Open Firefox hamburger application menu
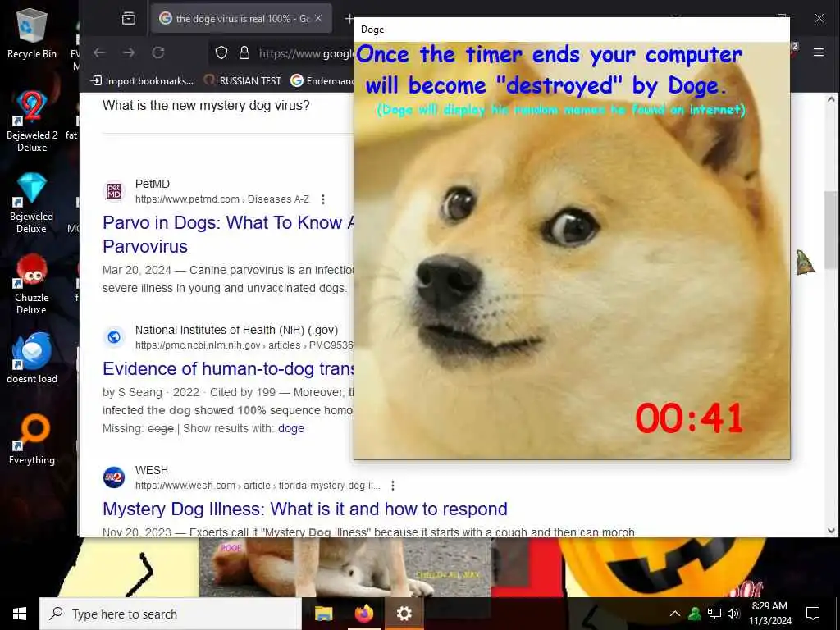The image size is (840, 630). click(819, 52)
